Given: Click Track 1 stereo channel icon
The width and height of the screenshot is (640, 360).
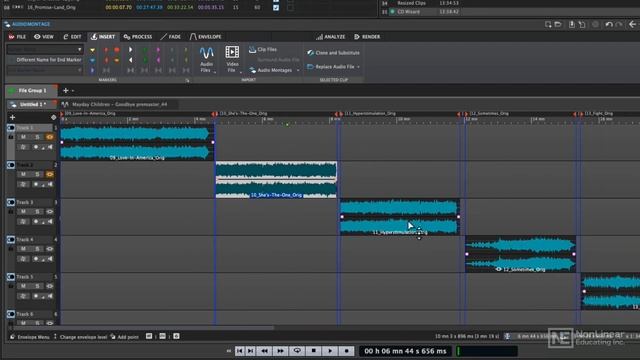Looking at the screenshot, I should [11, 128].
